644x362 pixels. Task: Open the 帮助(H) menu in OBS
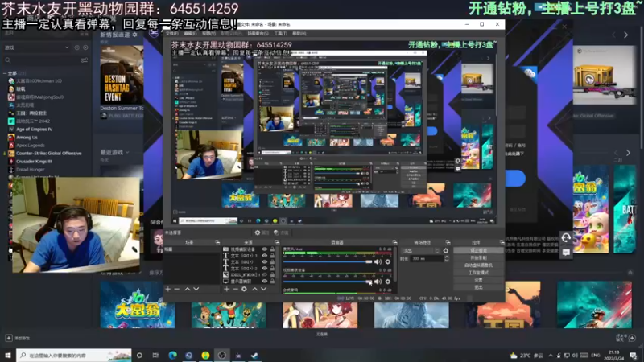(299, 33)
